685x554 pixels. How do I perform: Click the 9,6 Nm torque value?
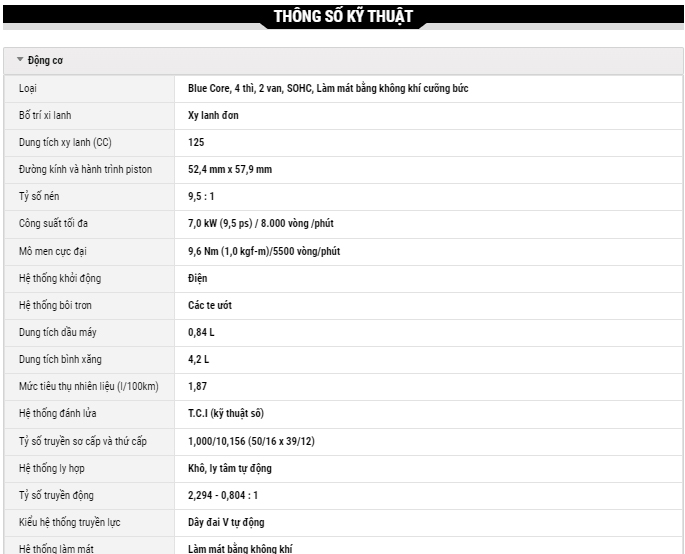coord(263,251)
